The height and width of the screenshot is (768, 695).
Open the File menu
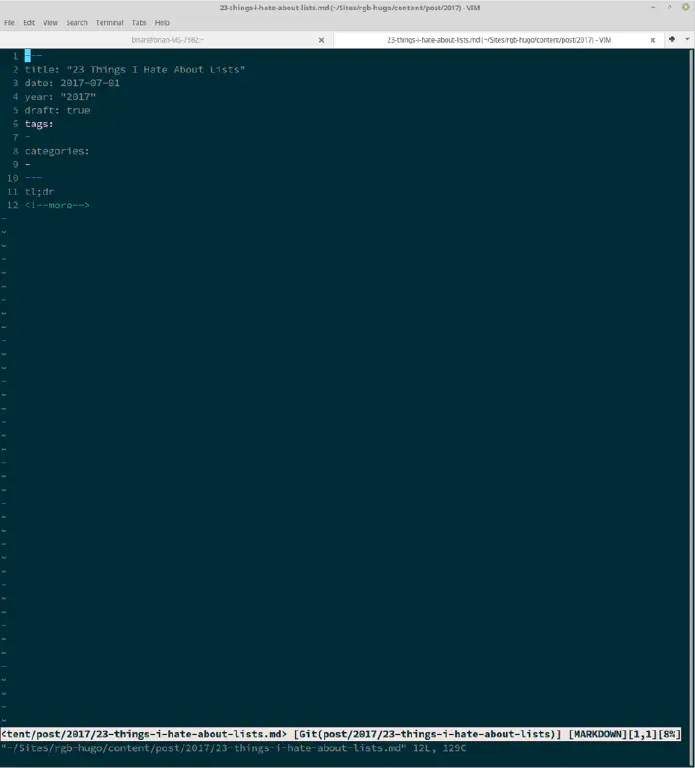(x=9, y=22)
